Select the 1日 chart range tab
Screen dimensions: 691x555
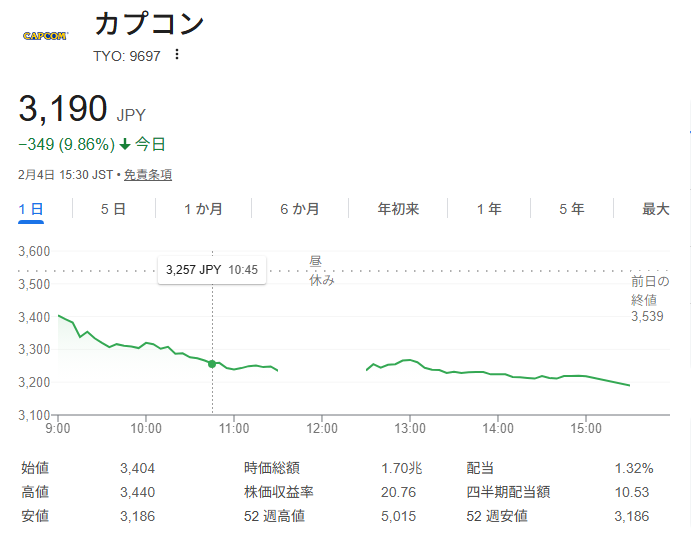(31, 209)
